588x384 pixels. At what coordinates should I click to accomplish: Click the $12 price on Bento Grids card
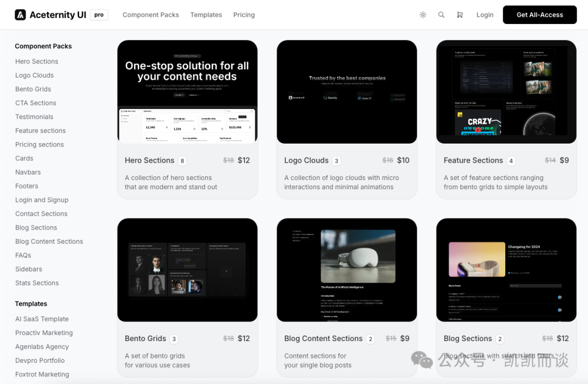click(244, 339)
